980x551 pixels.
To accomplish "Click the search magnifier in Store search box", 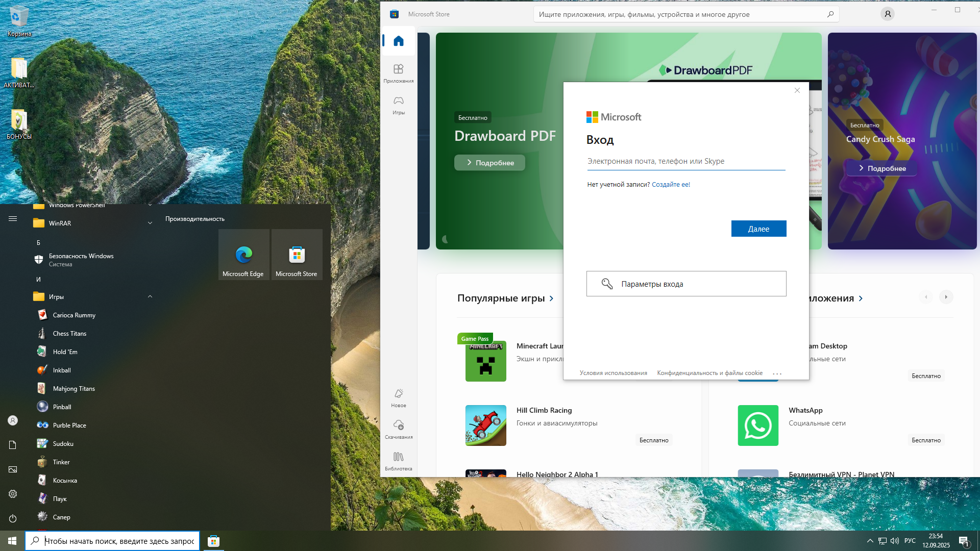I will point(830,14).
